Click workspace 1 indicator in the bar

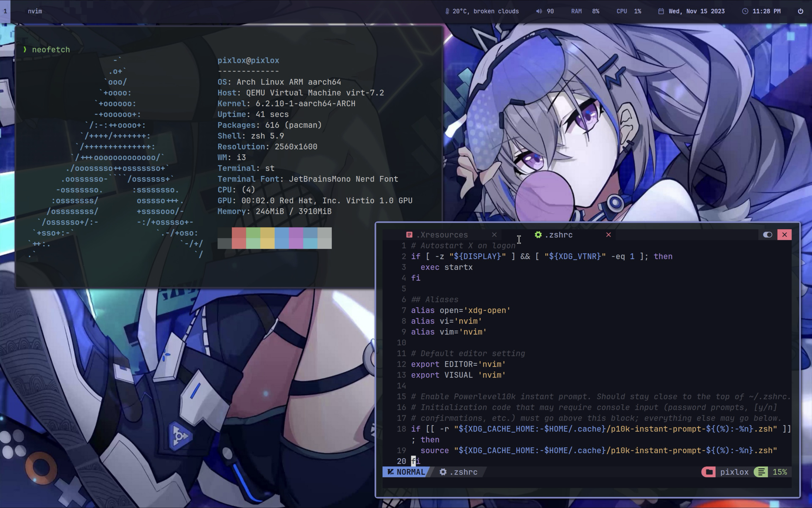tap(5, 11)
